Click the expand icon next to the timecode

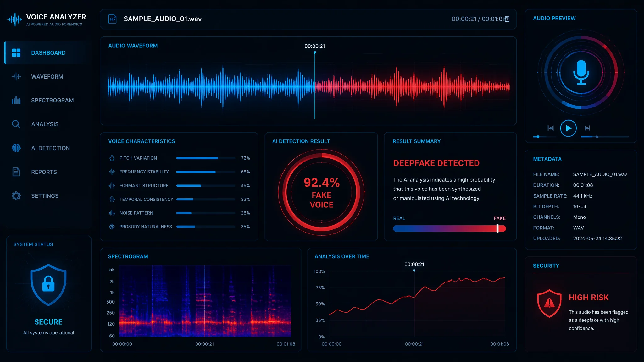click(x=507, y=19)
